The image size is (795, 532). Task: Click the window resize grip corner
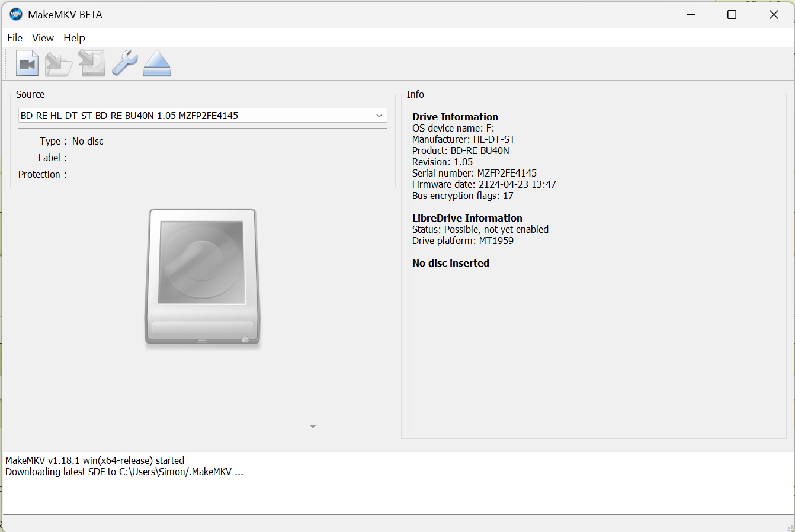pyautogui.click(x=788, y=526)
